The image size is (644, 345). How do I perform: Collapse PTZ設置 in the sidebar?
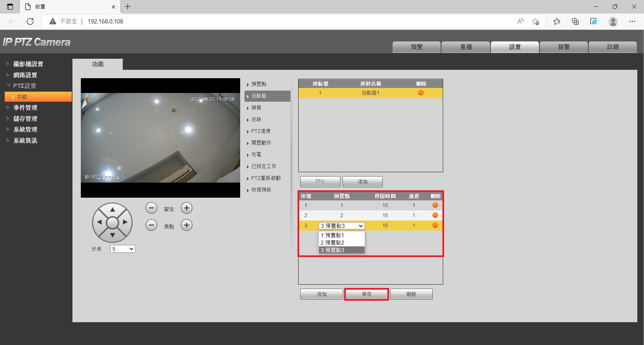tap(24, 86)
